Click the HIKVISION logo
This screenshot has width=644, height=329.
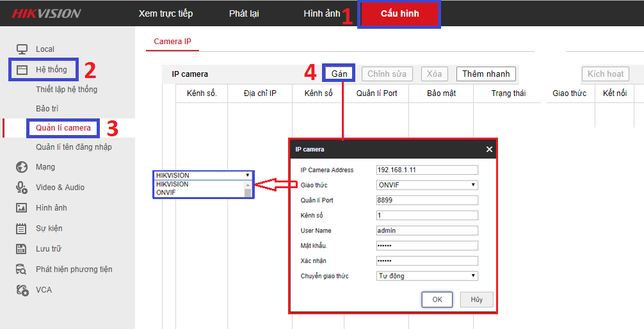[x=46, y=13]
